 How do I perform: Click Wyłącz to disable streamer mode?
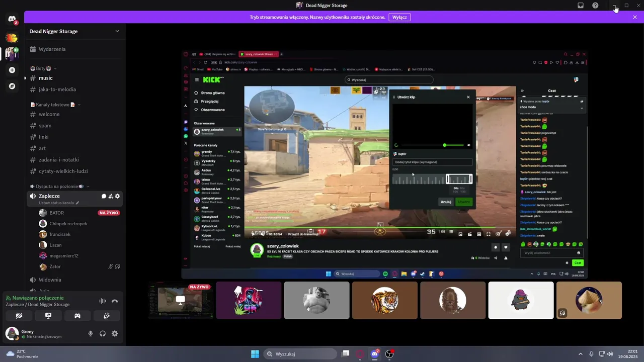point(399,17)
